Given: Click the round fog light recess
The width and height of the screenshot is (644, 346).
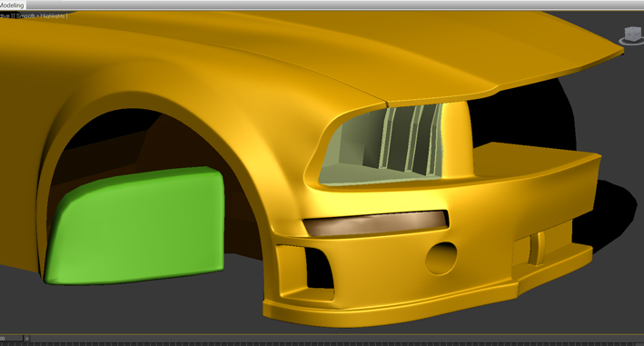Looking at the screenshot, I should click(441, 258).
